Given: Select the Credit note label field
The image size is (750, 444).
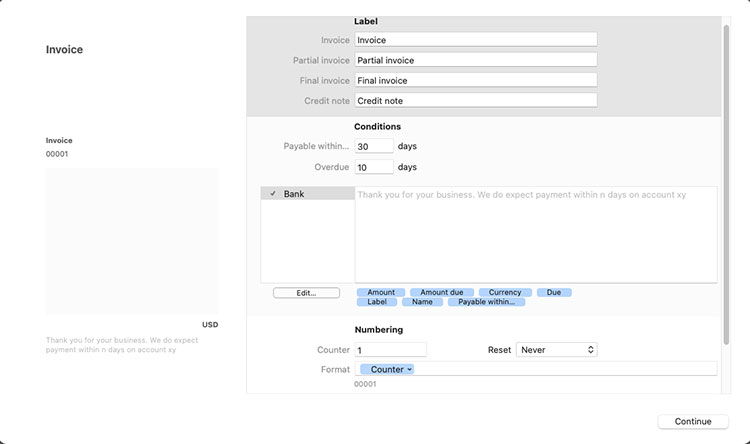Looking at the screenshot, I should [475, 100].
